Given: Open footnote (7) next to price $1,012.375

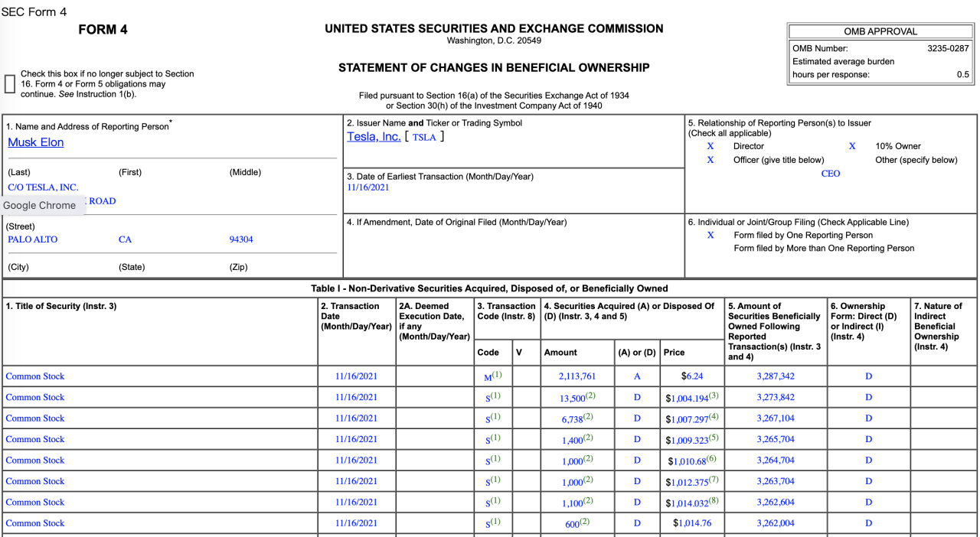Looking at the screenshot, I should pos(713,480).
